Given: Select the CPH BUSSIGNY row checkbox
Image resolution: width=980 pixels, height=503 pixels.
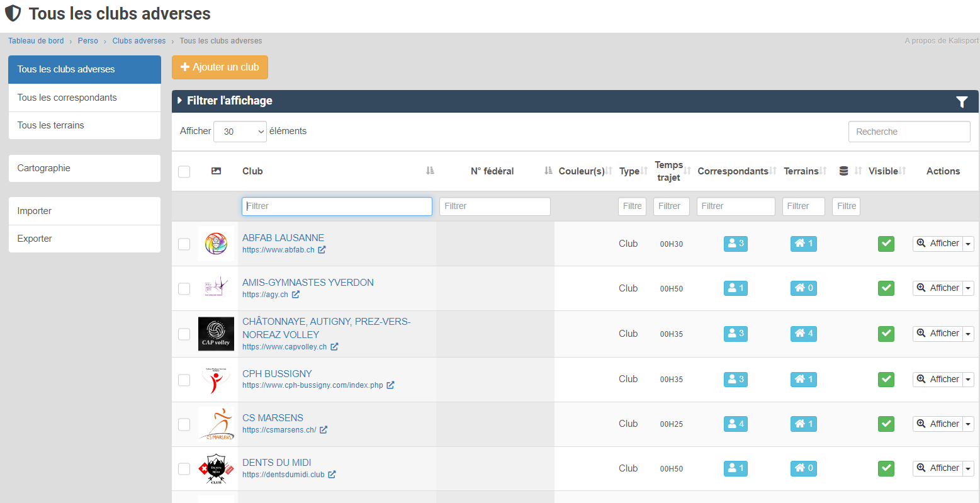Looking at the screenshot, I should click(x=184, y=380).
